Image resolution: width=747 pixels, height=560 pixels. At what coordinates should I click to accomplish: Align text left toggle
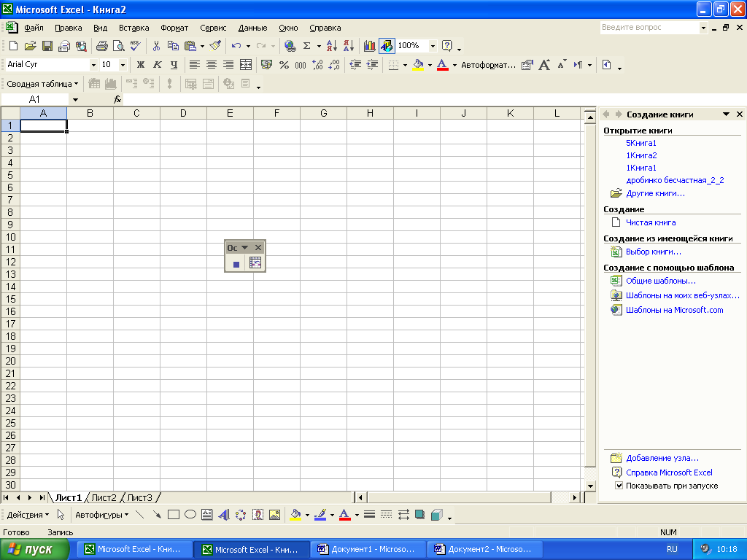194,65
